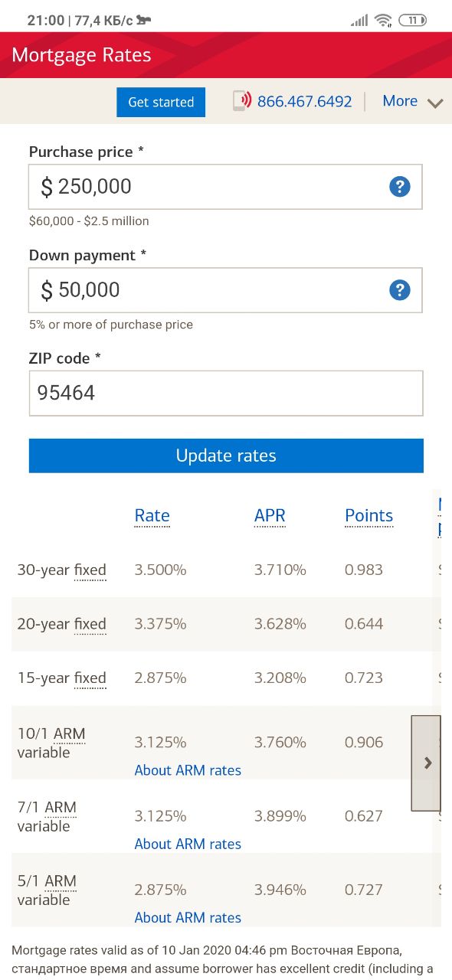The width and height of the screenshot is (452, 980).
Task: Tap the phone call icon
Action: click(242, 101)
